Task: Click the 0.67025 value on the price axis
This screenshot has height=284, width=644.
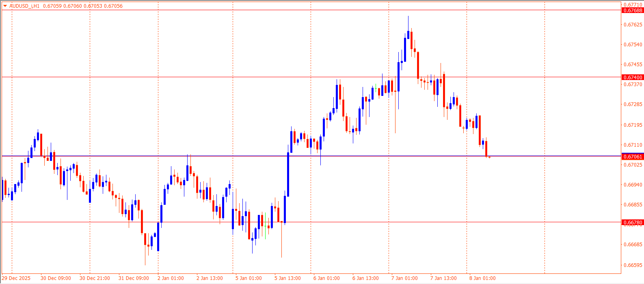Action: pyautogui.click(x=633, y=165)
